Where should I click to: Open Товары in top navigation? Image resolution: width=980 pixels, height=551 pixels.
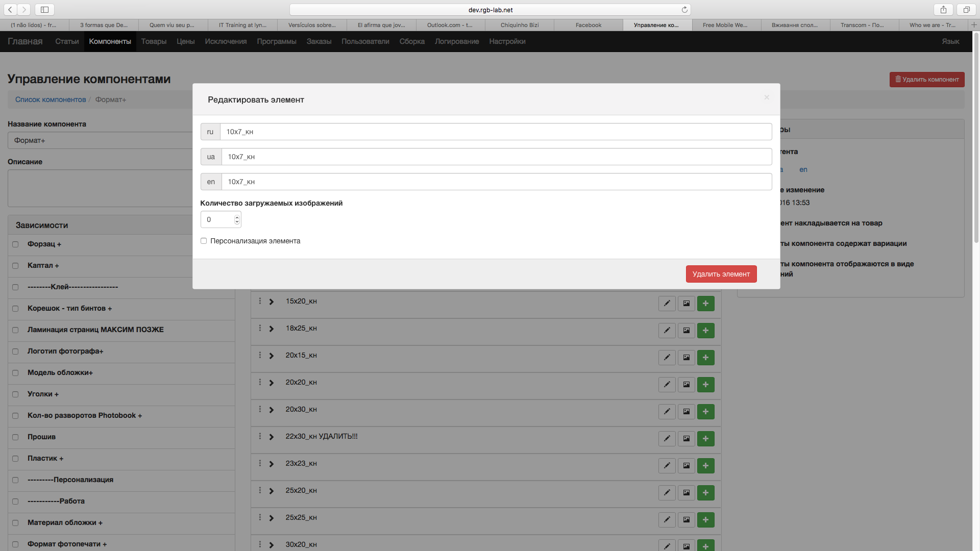click(154, 41)
